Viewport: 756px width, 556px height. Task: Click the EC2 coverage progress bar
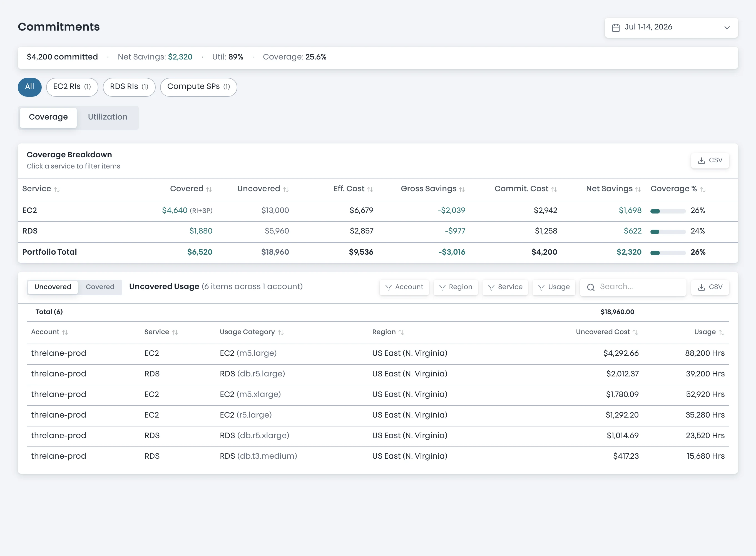coord(668,211)
